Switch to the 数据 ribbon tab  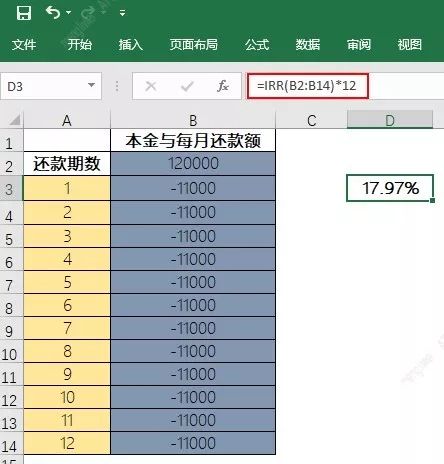tap(308, 44)
